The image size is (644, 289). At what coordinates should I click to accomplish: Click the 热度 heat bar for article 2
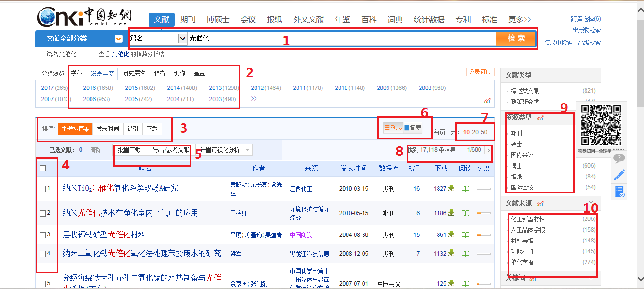(x=484, y=213)
